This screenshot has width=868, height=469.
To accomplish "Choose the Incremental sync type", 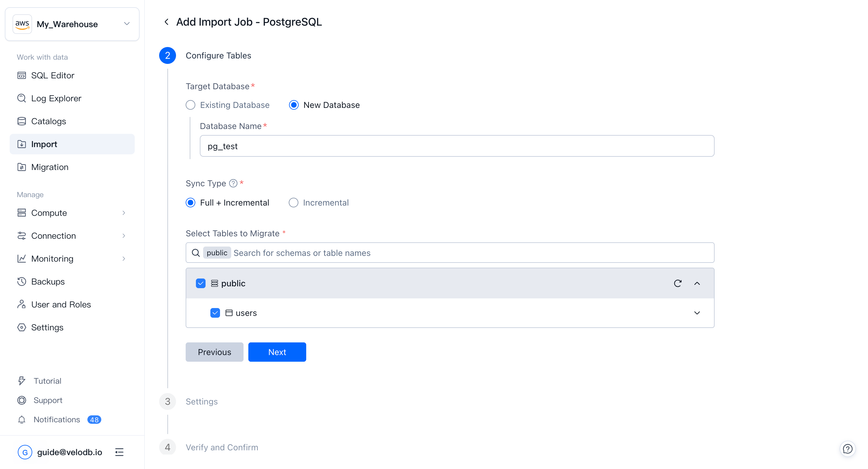I will tap(294, 203).
